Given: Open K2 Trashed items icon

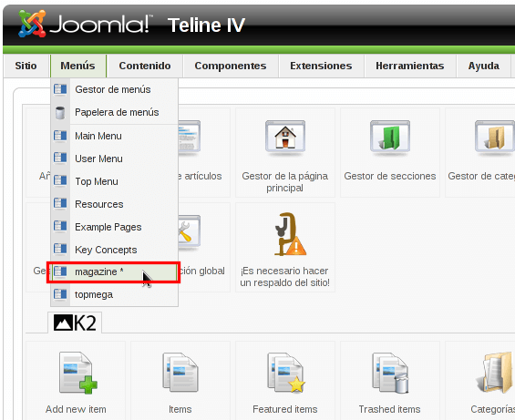Looking at the screenshot, I should tap(390, 373).
